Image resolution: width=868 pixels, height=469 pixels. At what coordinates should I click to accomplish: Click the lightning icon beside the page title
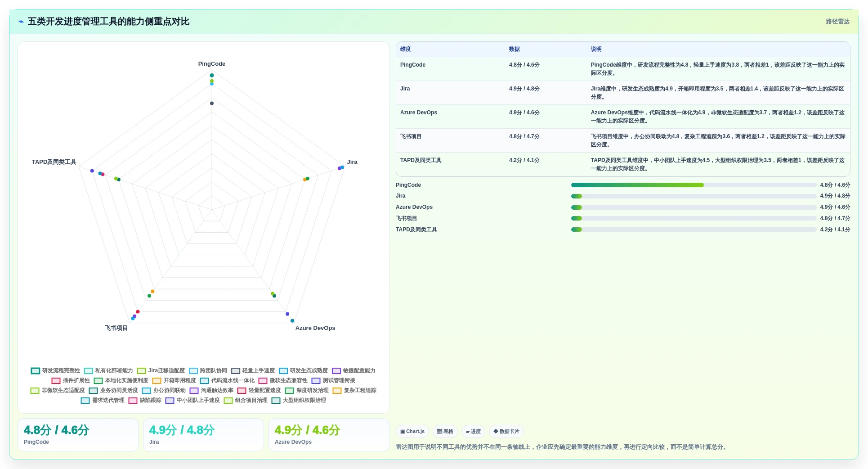click(x=21, y=22)
